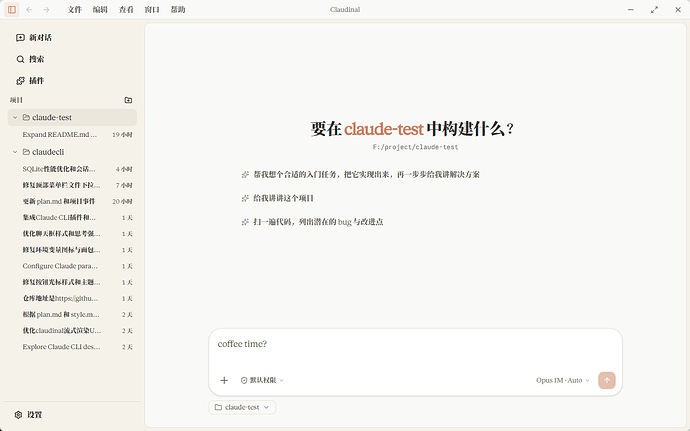The width and height of the screenshot is (690, 431).
Task: Open the SQLite conversation
Action: coord(72,169)
